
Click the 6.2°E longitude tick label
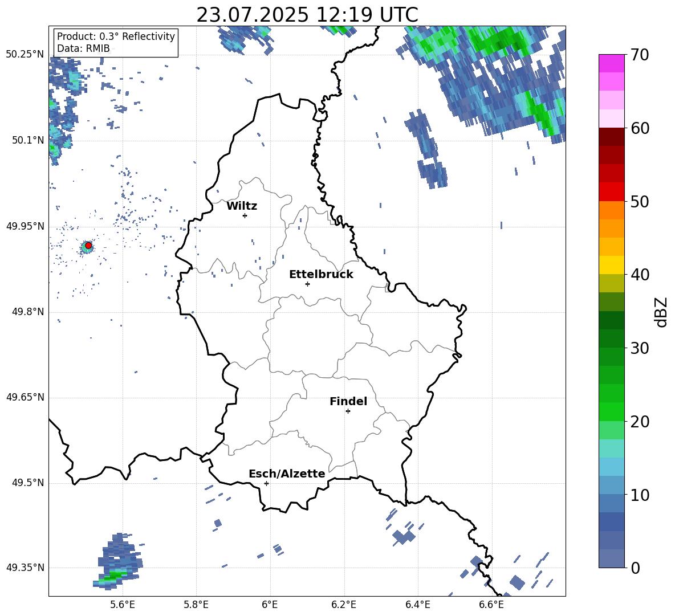click(x=344, y=605)
